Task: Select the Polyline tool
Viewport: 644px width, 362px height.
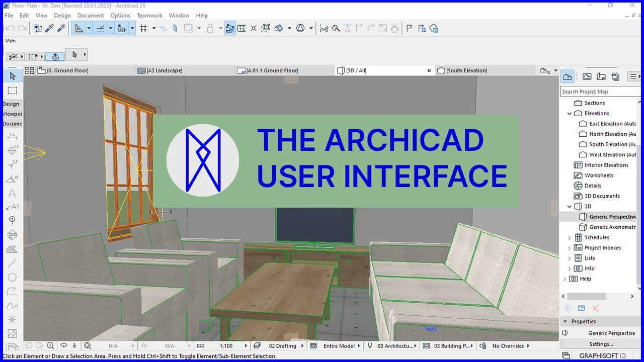Action: [12, 291]
